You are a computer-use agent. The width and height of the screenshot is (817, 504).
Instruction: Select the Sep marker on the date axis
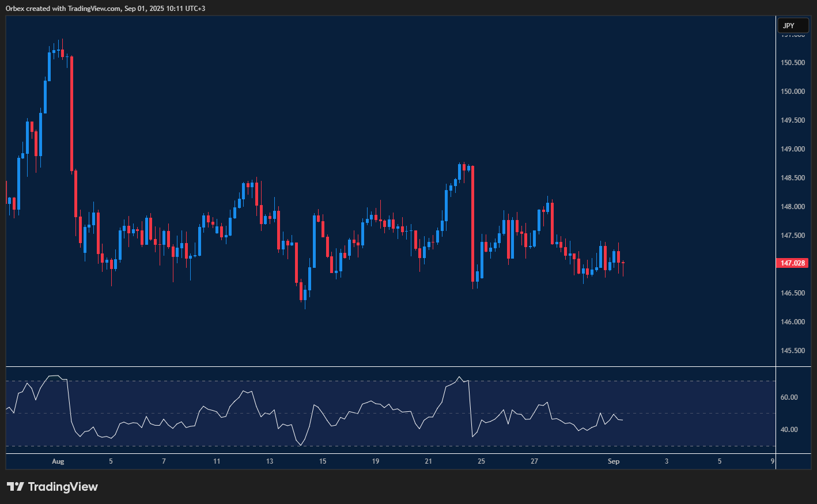point(614,461)
